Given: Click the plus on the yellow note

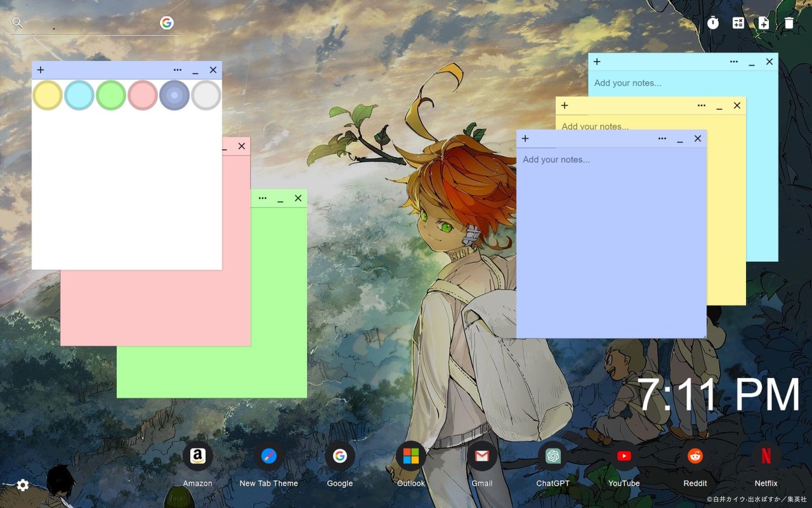Looking at the screenshot, I should click(x=565, y=105).
